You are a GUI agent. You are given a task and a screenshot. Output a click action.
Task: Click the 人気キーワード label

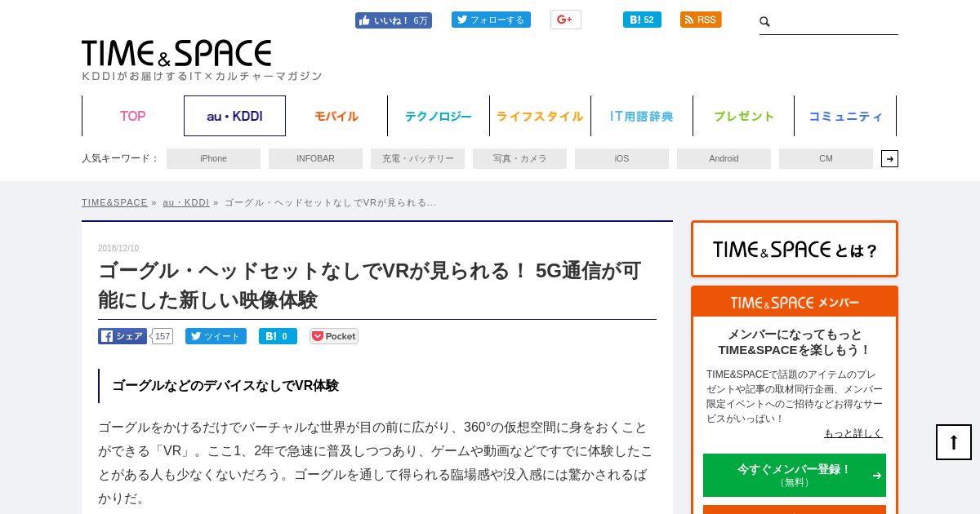click(x=120, y=158)
